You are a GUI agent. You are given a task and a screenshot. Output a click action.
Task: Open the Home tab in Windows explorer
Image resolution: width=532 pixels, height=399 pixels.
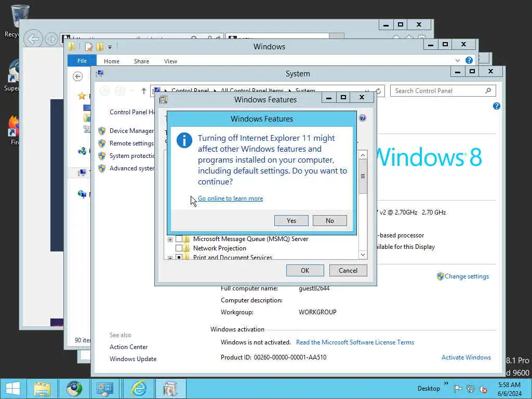point(112,61)
